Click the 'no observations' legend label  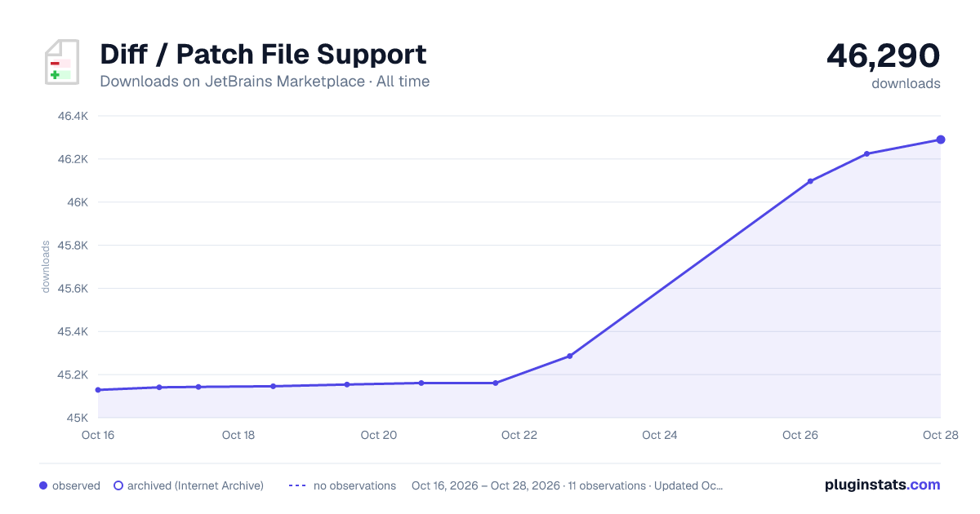click(x=354, y=485)
